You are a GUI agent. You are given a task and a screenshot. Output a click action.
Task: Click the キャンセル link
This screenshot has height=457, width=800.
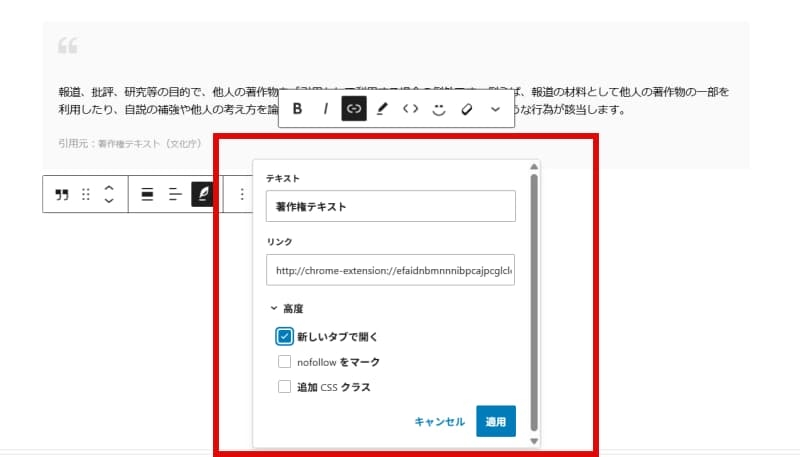439,422
